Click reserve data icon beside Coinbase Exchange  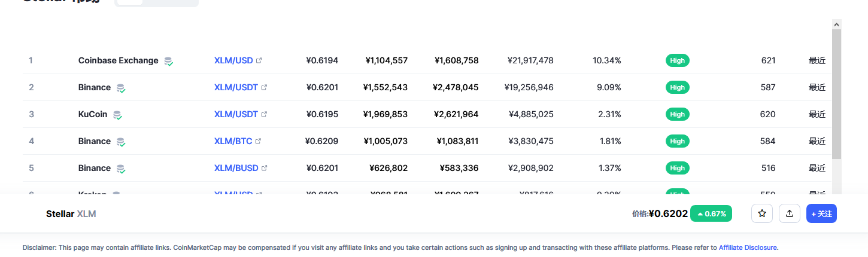[169, 61]
